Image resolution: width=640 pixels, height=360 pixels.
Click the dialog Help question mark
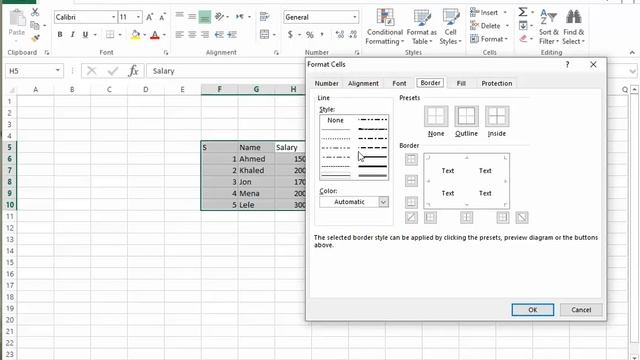pos(567,64)
